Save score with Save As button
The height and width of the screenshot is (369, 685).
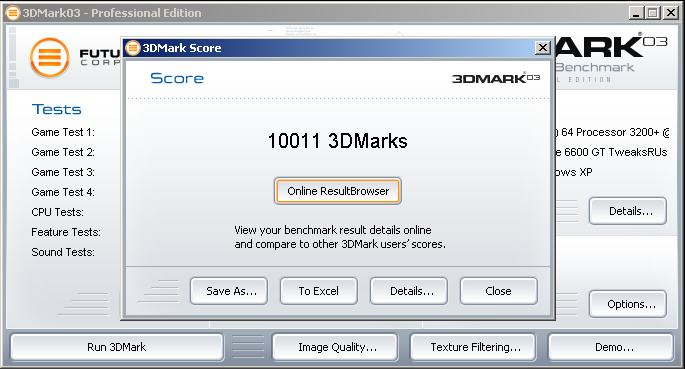coord(229,291)
